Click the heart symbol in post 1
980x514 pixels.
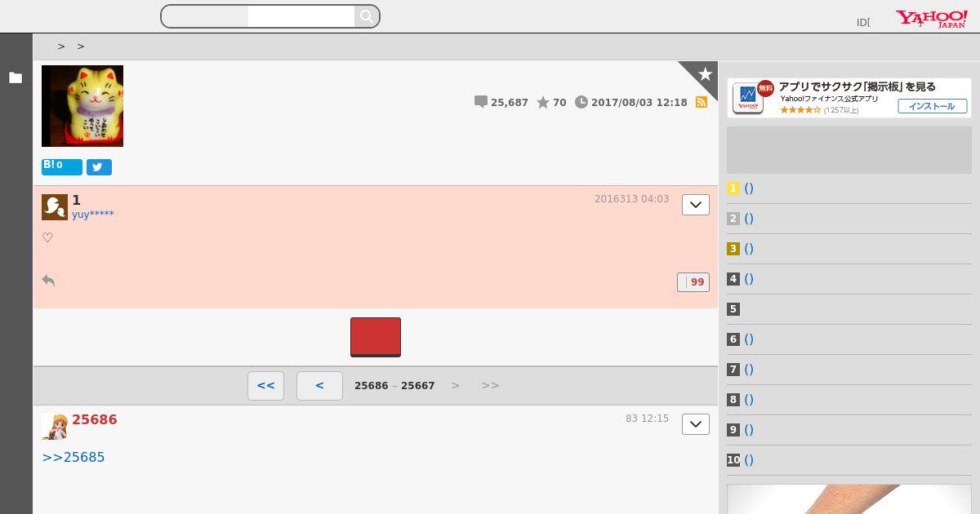click(x=47, y=238)
